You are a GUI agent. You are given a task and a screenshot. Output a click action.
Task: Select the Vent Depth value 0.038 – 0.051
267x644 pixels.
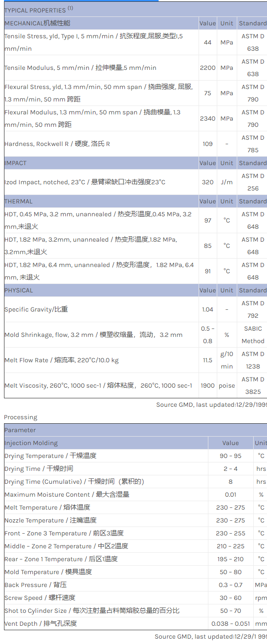(x=230, y=624)
